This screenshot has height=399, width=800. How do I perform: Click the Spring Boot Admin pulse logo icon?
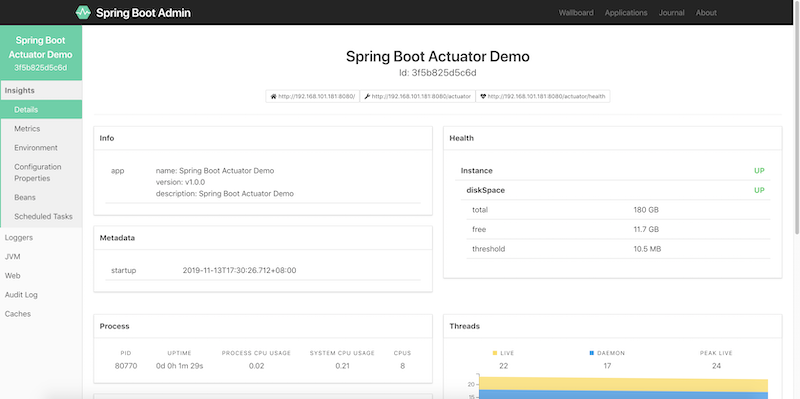coord(83,12)
